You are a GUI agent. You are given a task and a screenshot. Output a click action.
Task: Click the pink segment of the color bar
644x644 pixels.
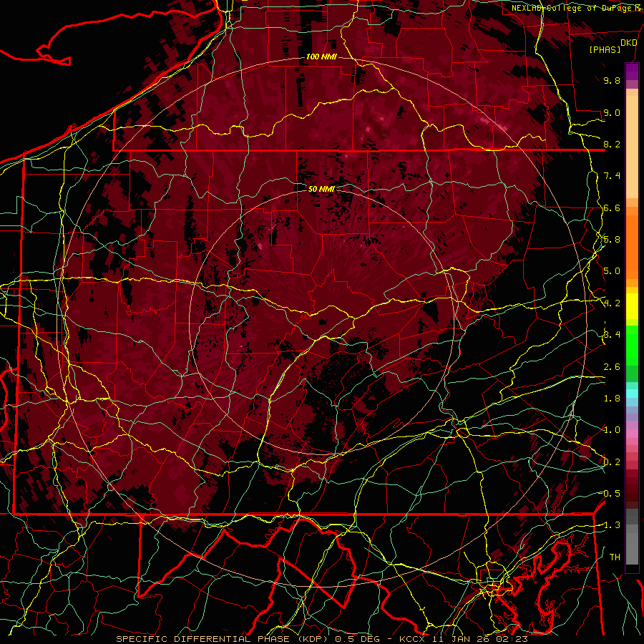pos(632,434)
